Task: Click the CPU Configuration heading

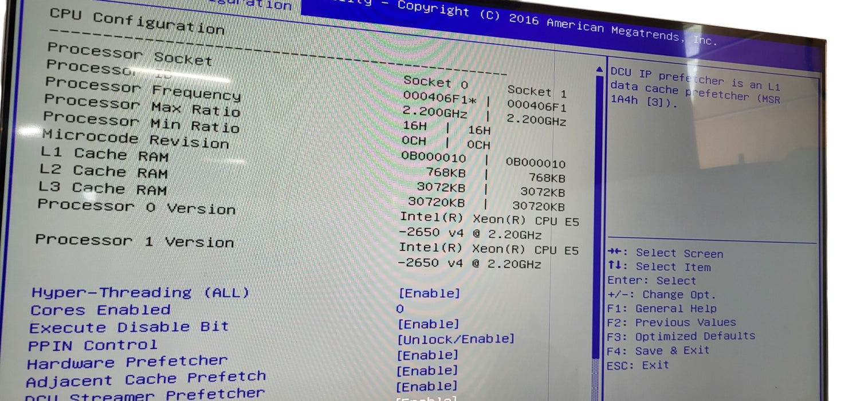Action: (137, 22)
